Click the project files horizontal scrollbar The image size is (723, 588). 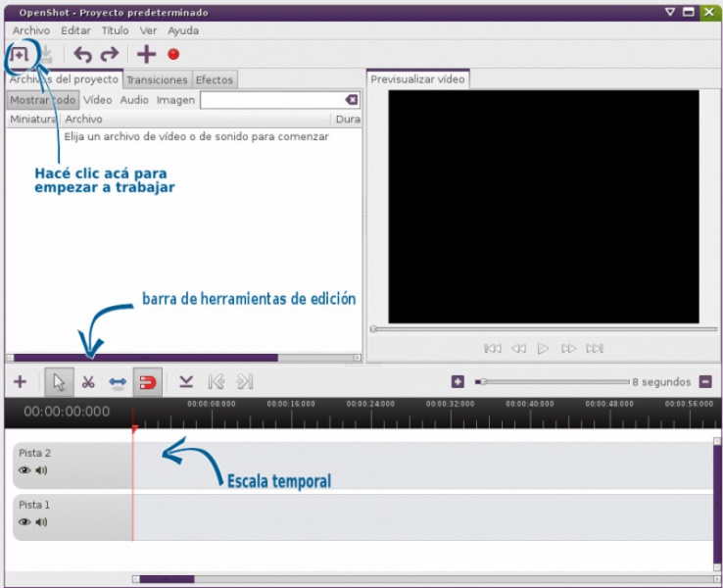pyautogui.click(x=183, y=358)
